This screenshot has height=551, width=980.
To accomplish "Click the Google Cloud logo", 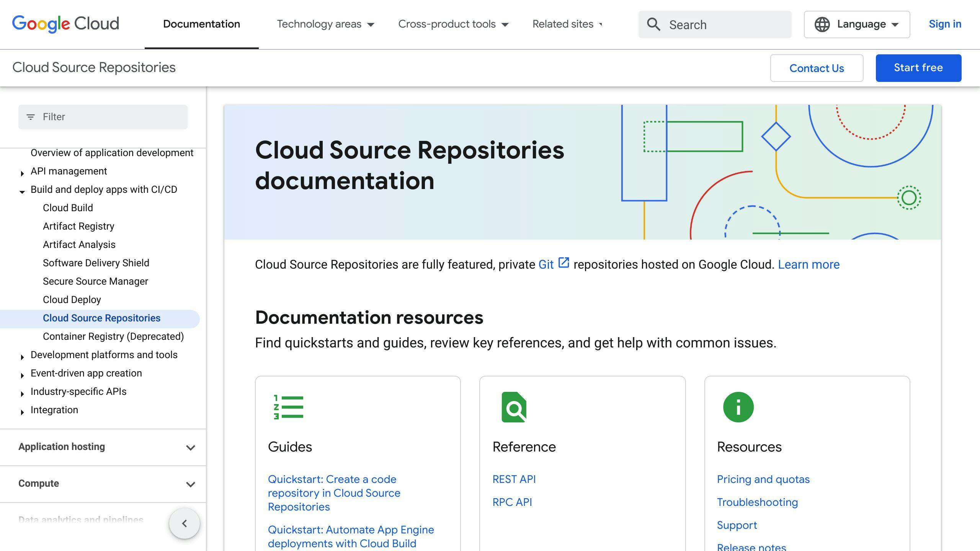I will (65, 24).
